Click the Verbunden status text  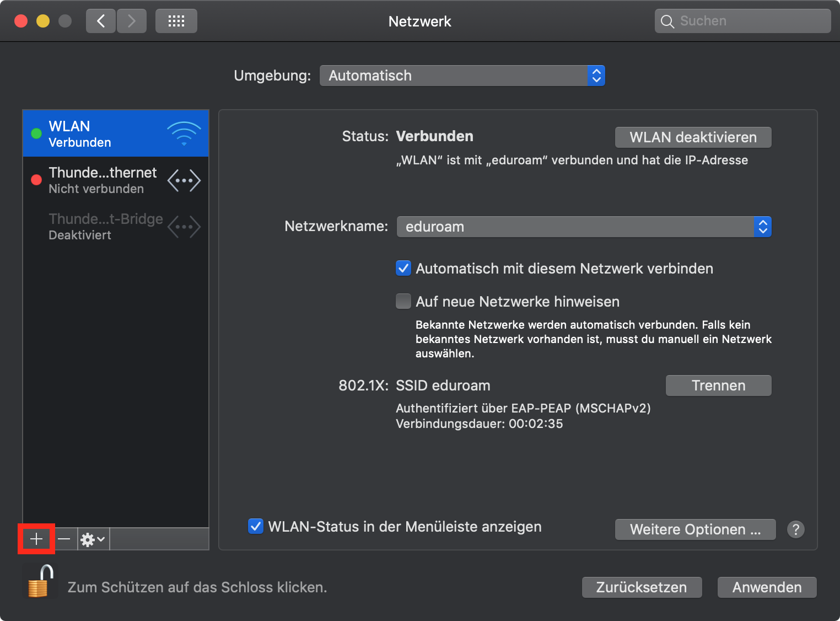[435, 136]
